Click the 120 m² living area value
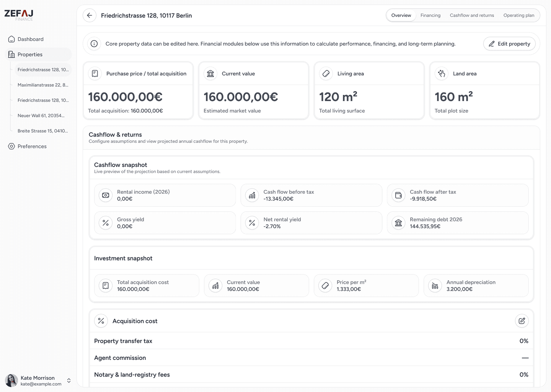The height and width of the screenshot is (392, 551). tap(338, 97)
